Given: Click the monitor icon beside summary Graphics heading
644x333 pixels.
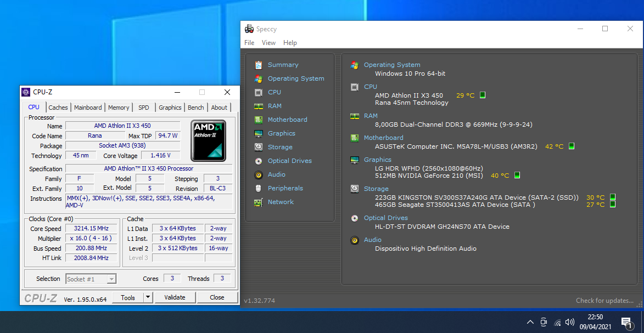Looking at the screenshot, I should tap(355, 160).
